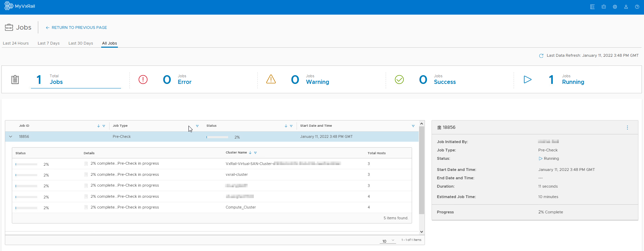Collapse the job 18856 row chevron

coord(10,137)
